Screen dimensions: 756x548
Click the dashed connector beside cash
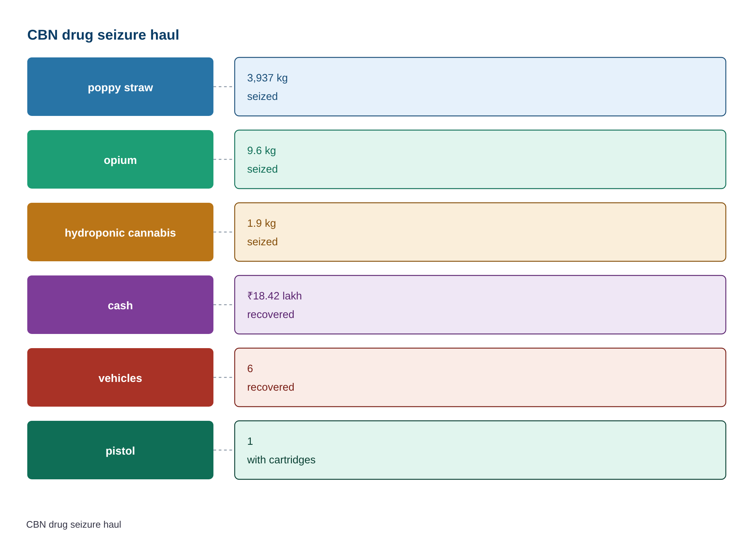point(224,305)
